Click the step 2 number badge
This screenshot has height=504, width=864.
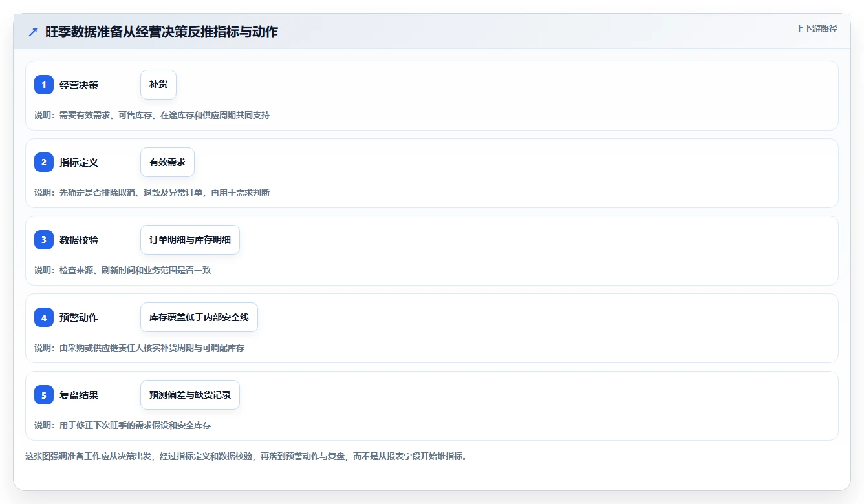(44, 162)
